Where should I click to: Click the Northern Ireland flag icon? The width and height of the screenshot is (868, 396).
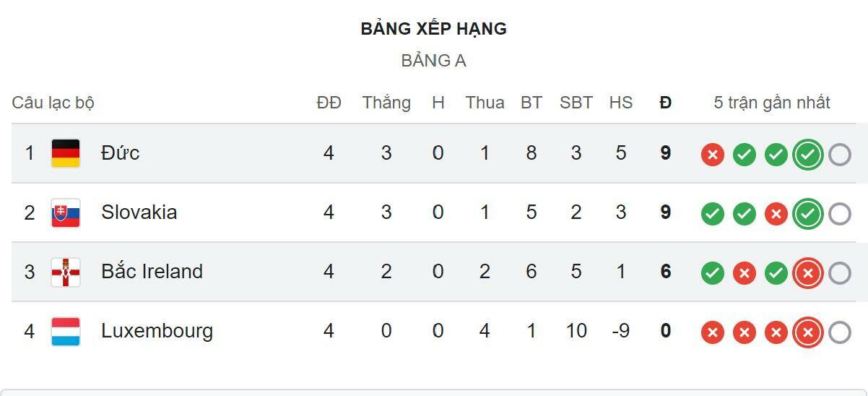tap(66, 272)
